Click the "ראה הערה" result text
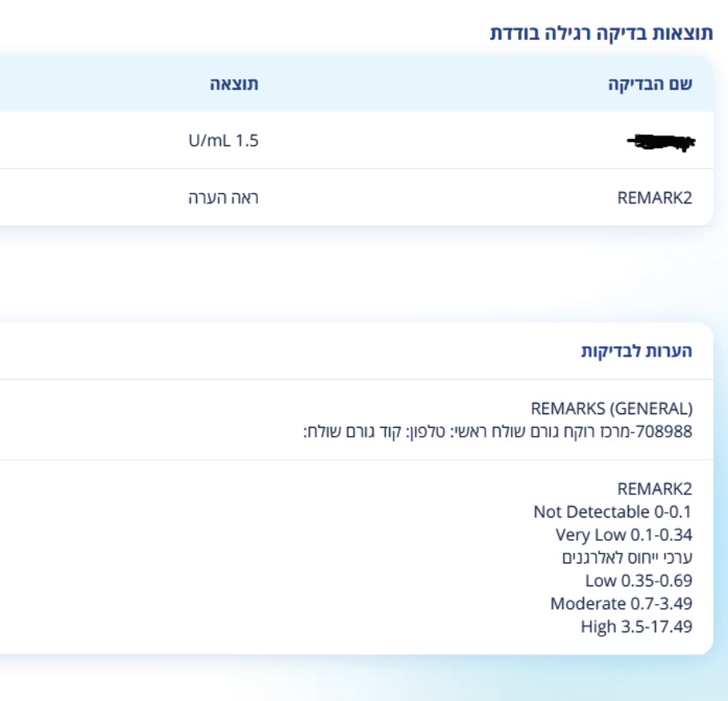 [x=223, y=198]
